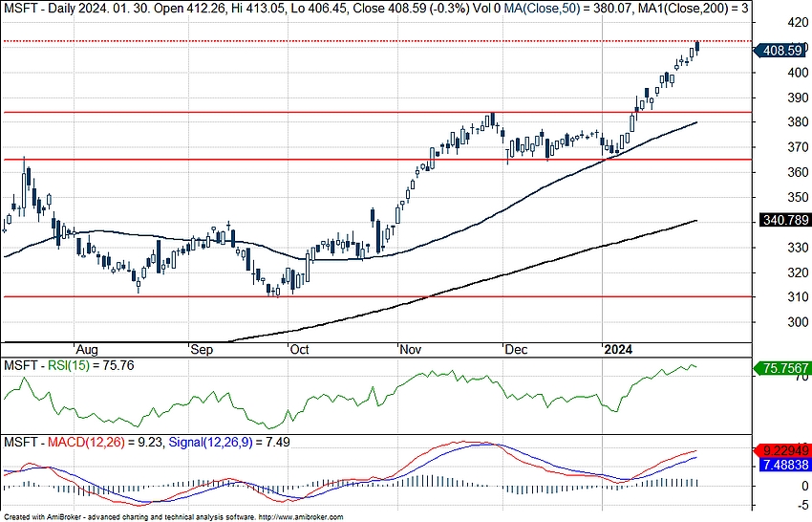Viewport: 812px width, 522px height.
Task: Click the 408.59 current price tag
Action: 781,51
